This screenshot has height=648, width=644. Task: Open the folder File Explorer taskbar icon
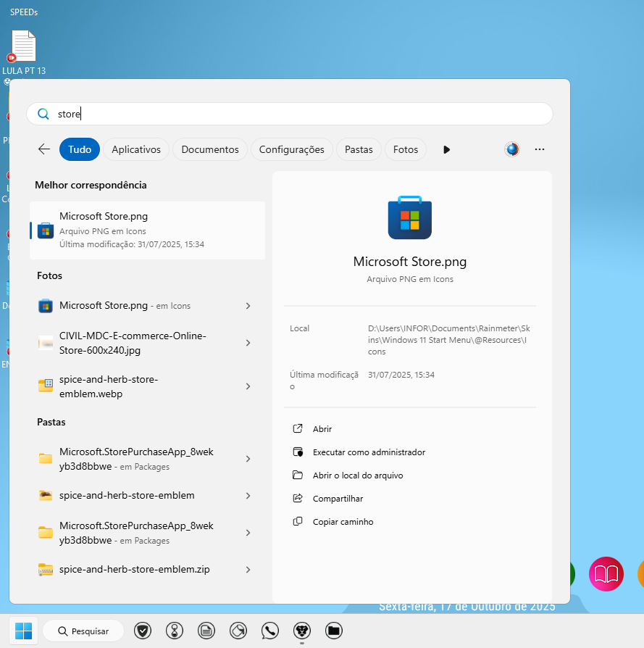(x=334, y=631)
